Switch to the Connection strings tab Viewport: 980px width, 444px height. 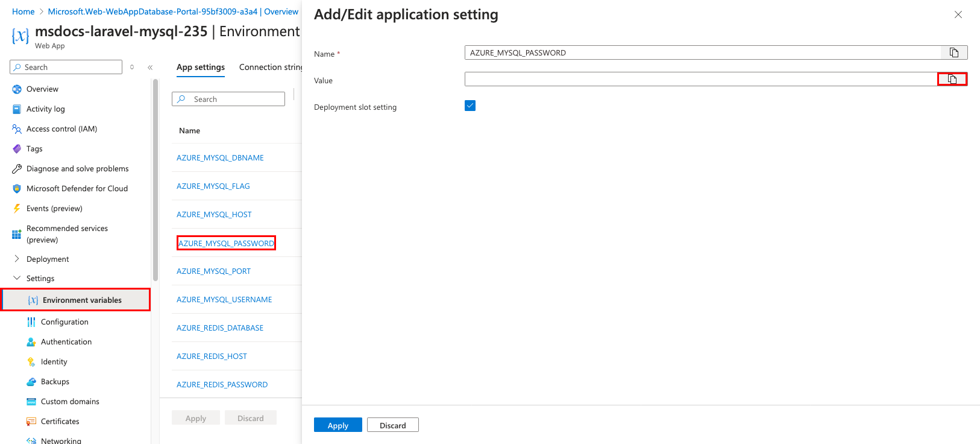click(x=271, y=67)
